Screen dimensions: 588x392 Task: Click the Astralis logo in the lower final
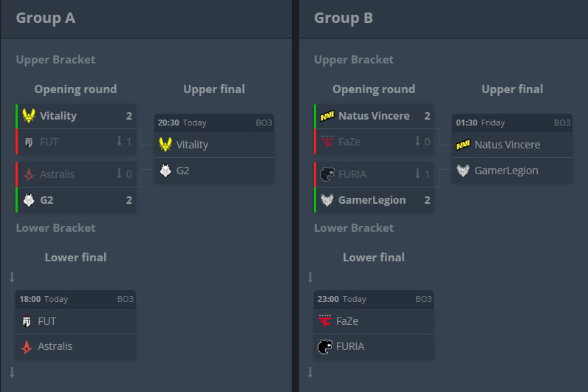27,346
